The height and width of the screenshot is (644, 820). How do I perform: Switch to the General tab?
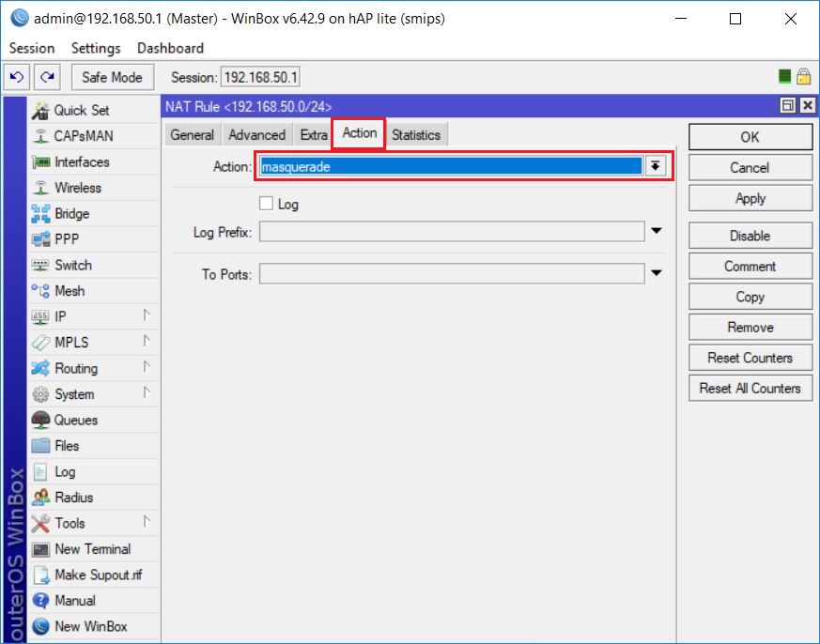tap(192, 135)
